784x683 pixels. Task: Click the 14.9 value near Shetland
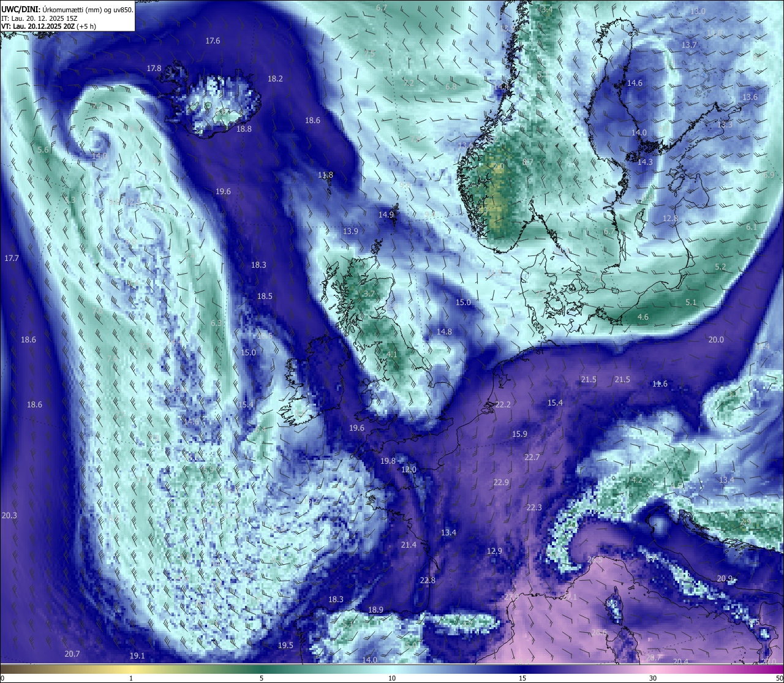click(386, 215)
